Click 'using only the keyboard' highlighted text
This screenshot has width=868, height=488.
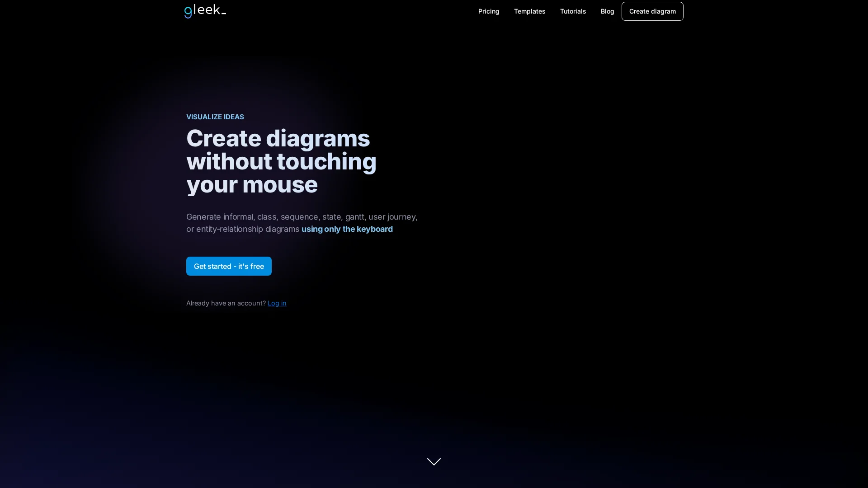[347, 229]
